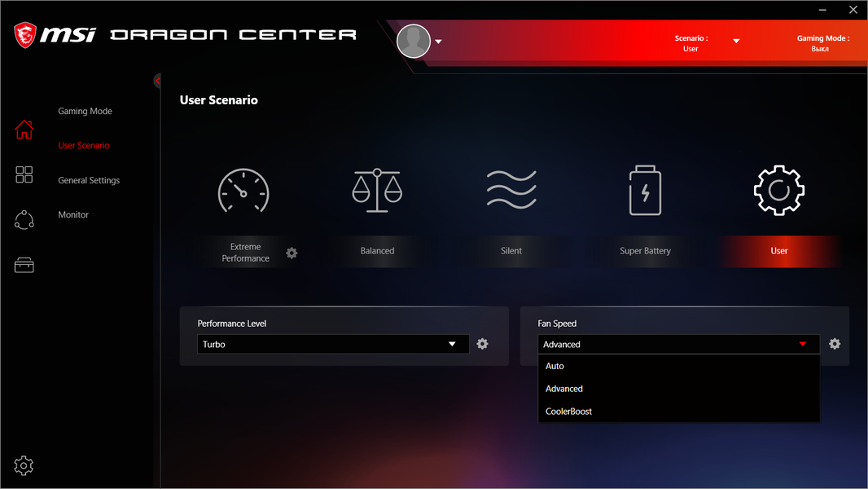868x489 pixels.
Task: Click the Gaming Mode status in header
Action: pyautogui.click(x=822, y=43)
